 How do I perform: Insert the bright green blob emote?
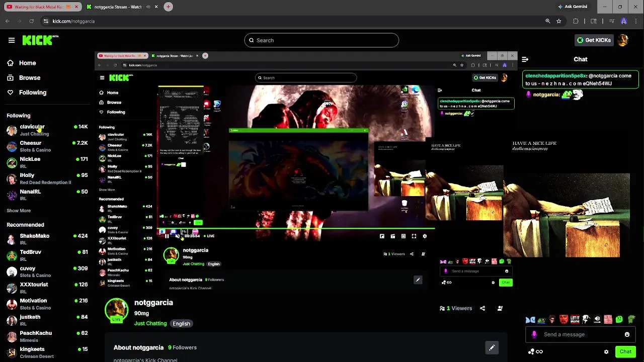click(619, 319)
